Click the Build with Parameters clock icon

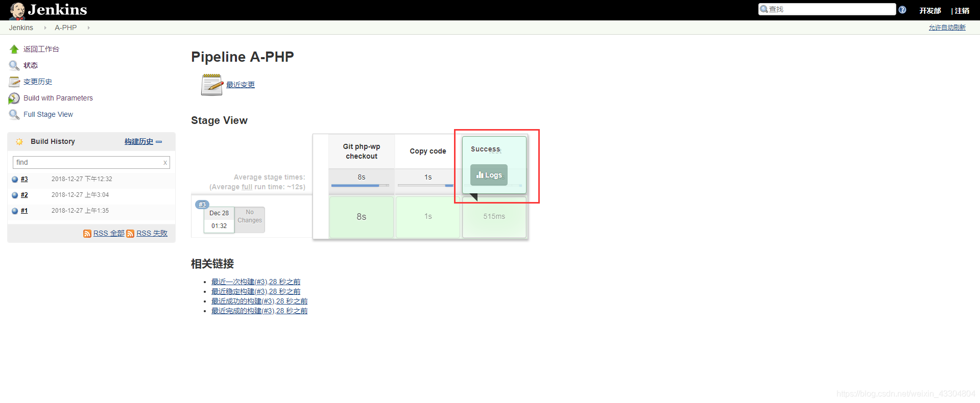pyautogui.click(x=14, y=98)
